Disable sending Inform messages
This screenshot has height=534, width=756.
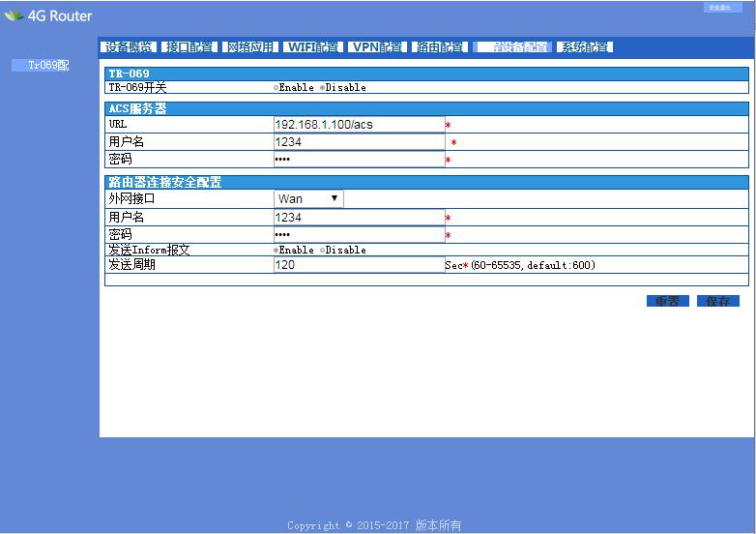322,251
